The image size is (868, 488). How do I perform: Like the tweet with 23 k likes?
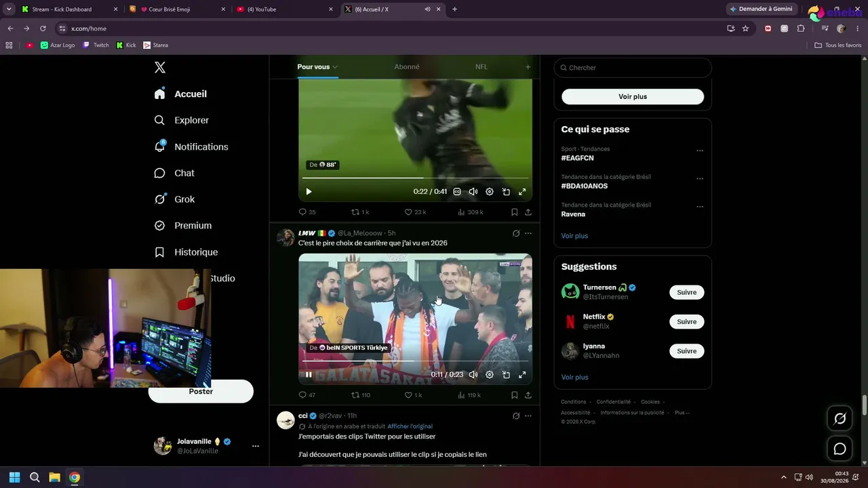[x=415, y=212]
